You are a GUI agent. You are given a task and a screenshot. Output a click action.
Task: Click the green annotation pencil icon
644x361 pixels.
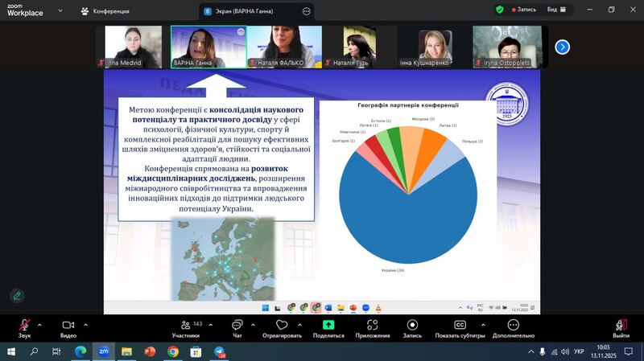(17, 296)
